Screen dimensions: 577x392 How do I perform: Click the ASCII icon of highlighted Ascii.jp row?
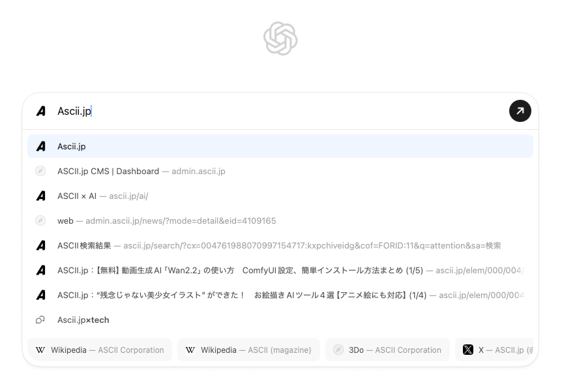(x=41, y=146)
